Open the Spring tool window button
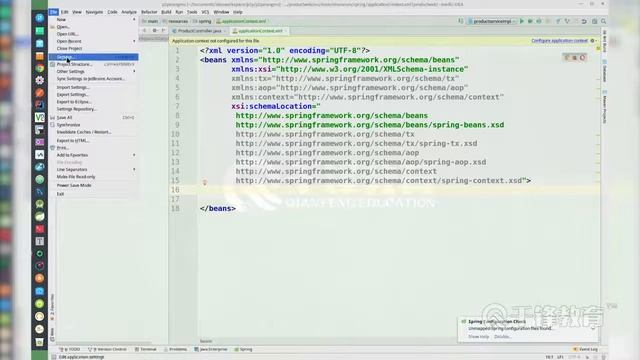 pyautogui.click(x=243, y=349)
